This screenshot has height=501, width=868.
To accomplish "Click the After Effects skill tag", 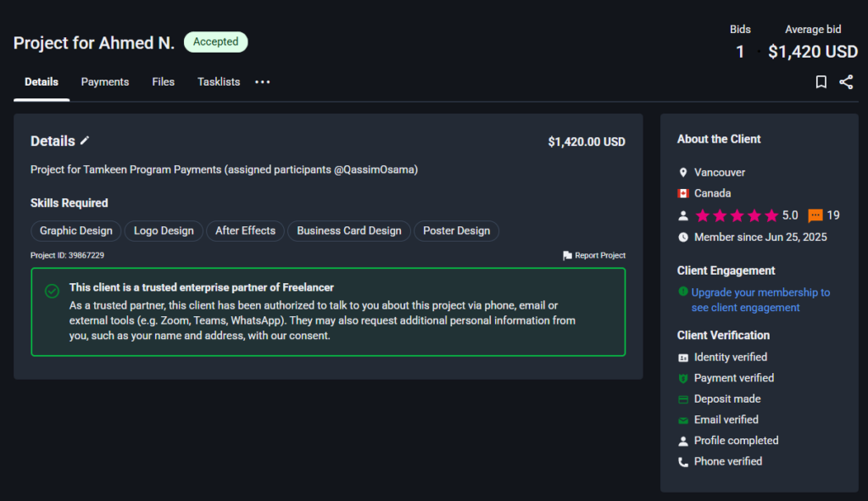I will tap(245, 231).
